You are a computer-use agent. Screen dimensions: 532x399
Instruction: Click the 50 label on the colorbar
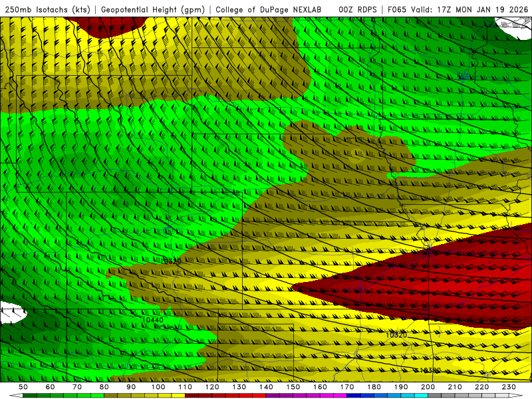23,387
